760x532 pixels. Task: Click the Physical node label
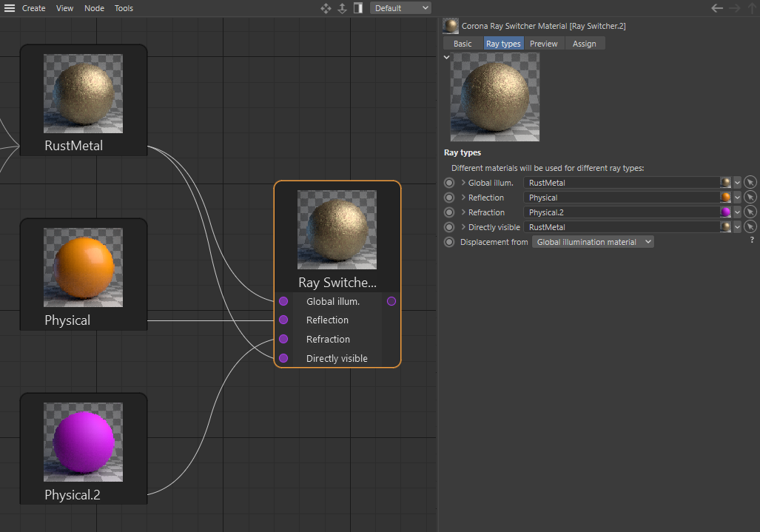coord(67,320)
